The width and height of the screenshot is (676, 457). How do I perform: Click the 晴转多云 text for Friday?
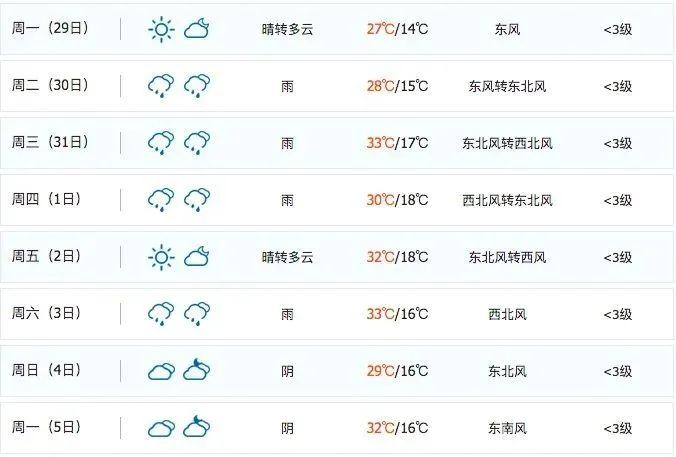[287, 257]
